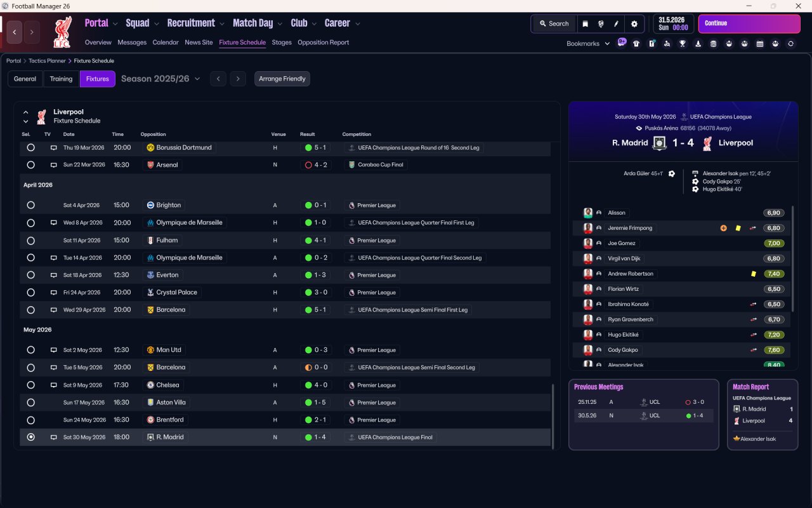Expand the Career menu dropdown arrow
The height and width of the screenshot is (508, 812).
click(358, 24)
